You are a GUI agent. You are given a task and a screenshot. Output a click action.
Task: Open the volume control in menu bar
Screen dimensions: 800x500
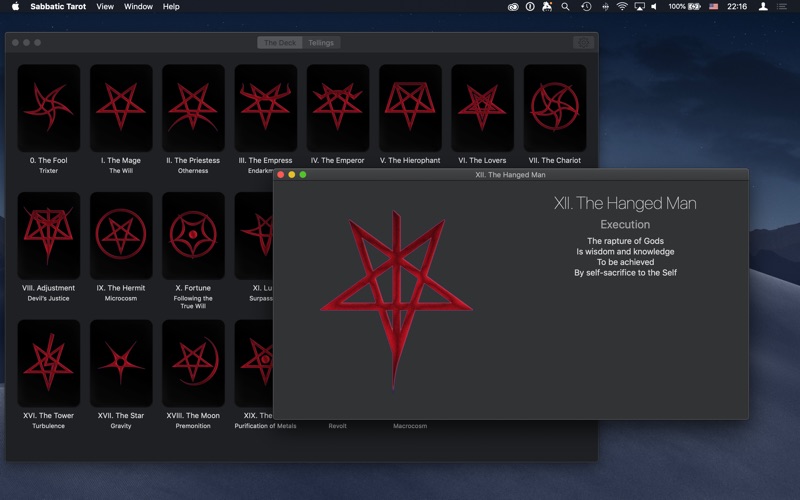(x=655, y=7)
